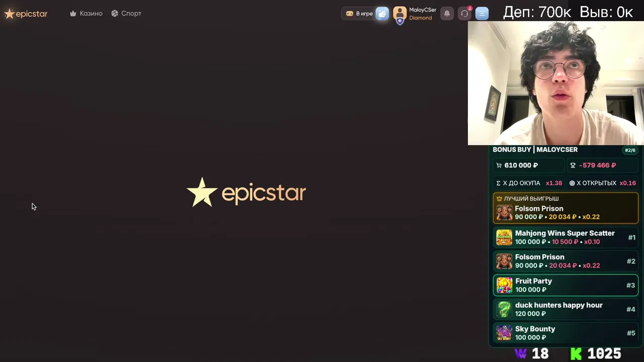Click the Х ДО ОКУПА x1.38 stat
Viewport: 644px width, 362px height.
tap(529, 184)
